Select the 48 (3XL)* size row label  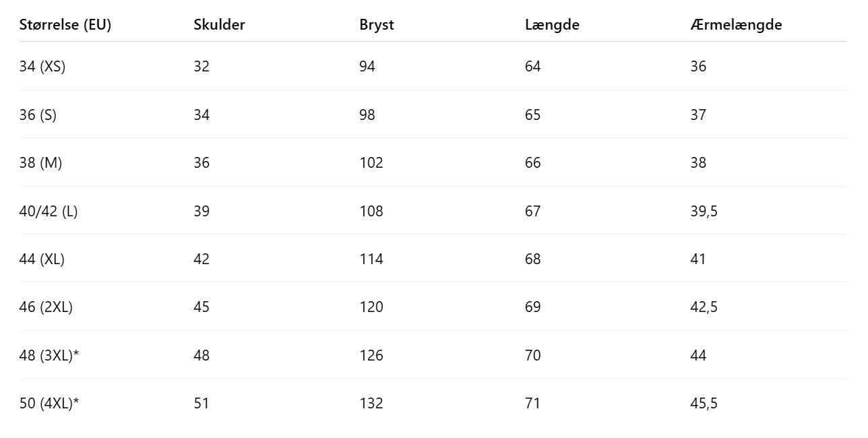[x=49, y=355]
